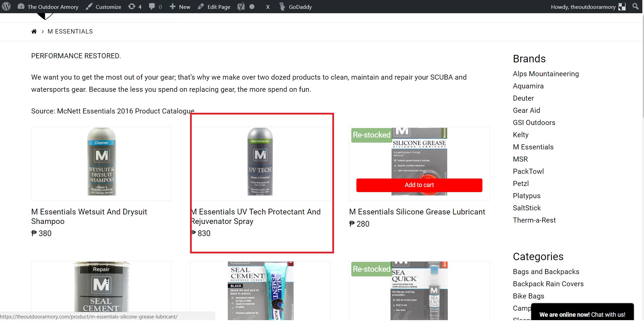This screenshot has height=332, width=644.
Task: Click the home breadcrumb icon
Action: [34, 32]
